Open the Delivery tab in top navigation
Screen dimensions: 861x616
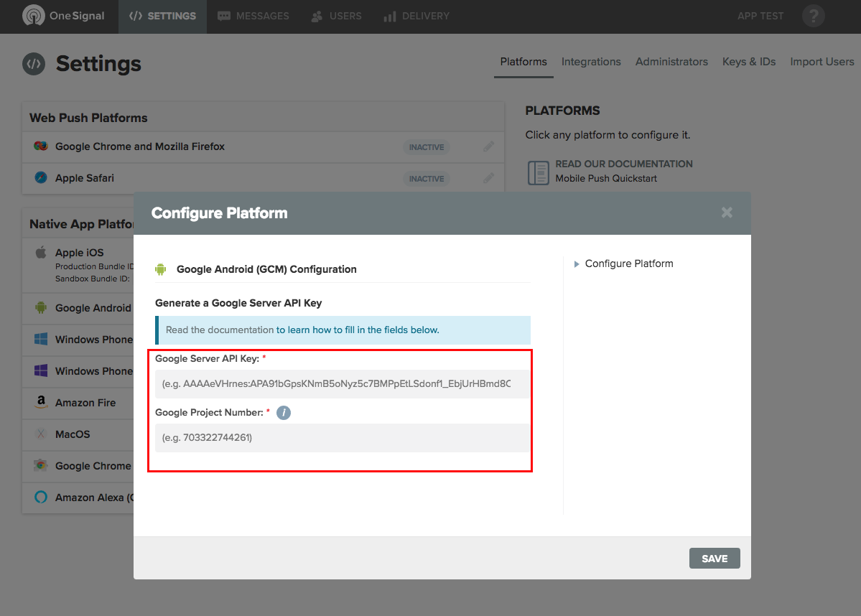pyautogui.click(x=416, y=17)
